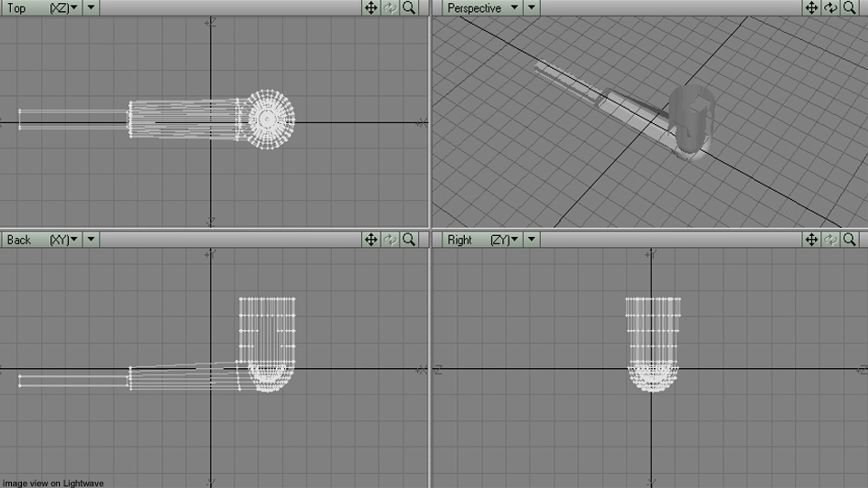The image size is (868, 488).
Task: Open display mode dropdown beside Back (XY)
Action: (x=91, y=239)
